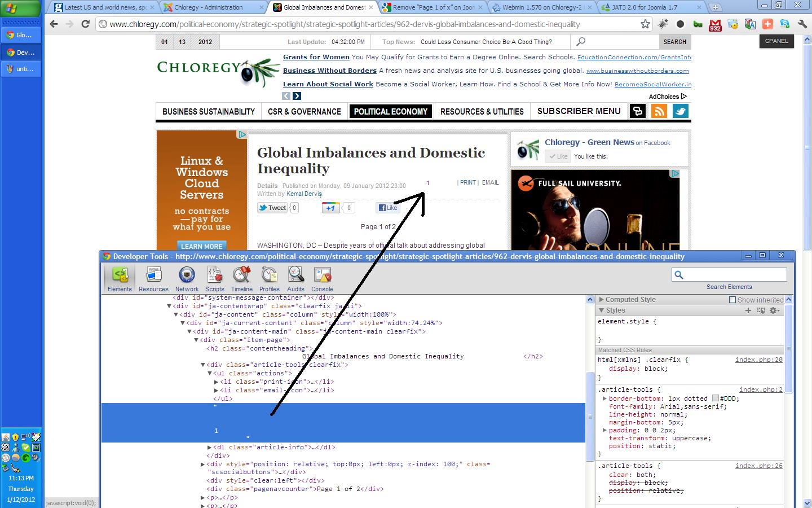Toggle element state selector icon in Styles
The image size is (812, 508).
[x=761, y=310]
